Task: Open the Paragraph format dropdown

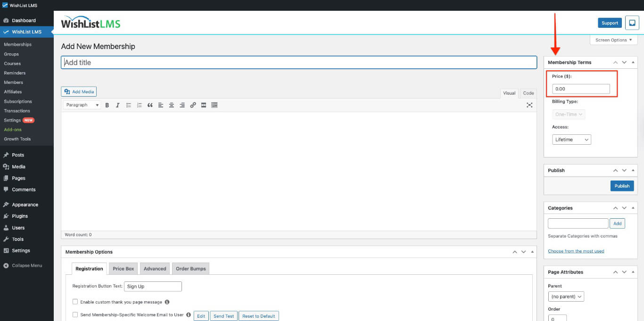Action: (x=82, y=105)
